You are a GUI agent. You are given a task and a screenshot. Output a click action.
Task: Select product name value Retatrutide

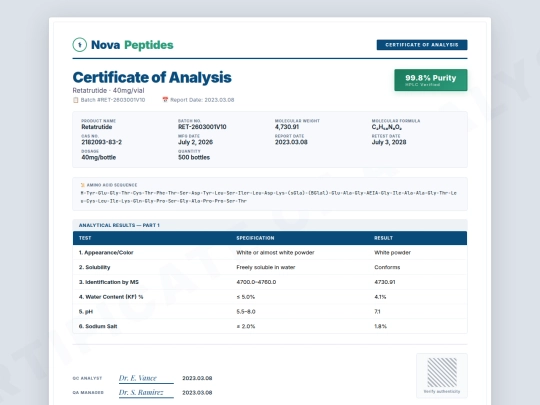click(x=97, y=127)
